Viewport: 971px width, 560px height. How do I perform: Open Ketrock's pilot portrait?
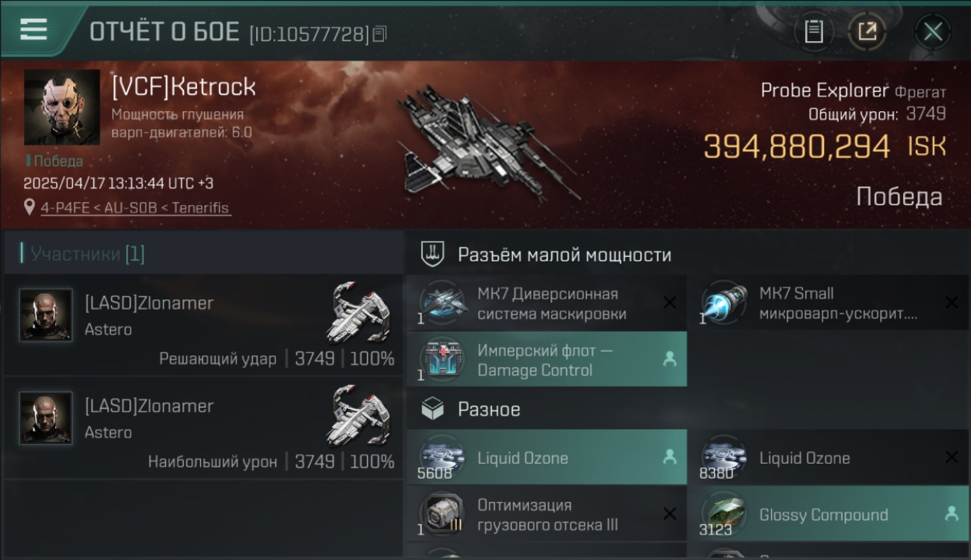tap(62, 108)
